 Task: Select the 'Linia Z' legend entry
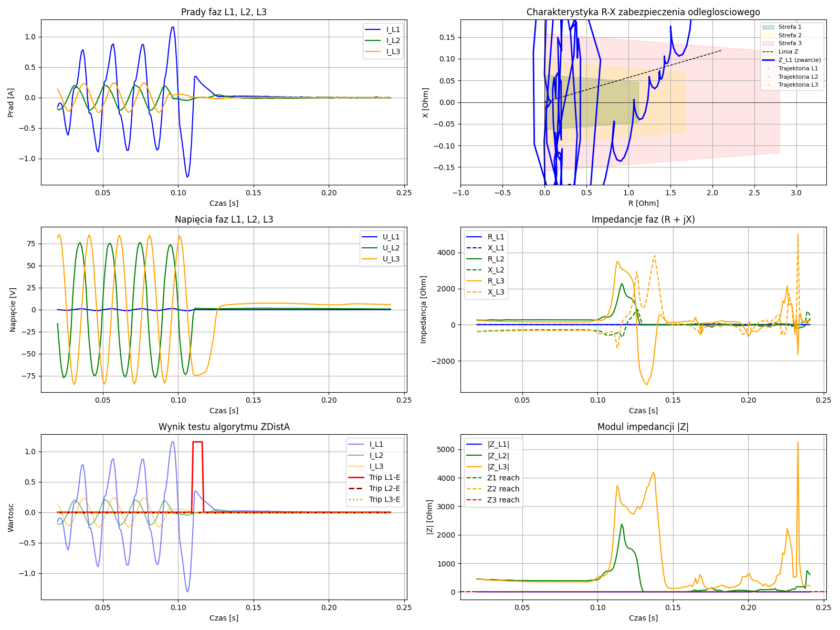(x=788, y=52)
